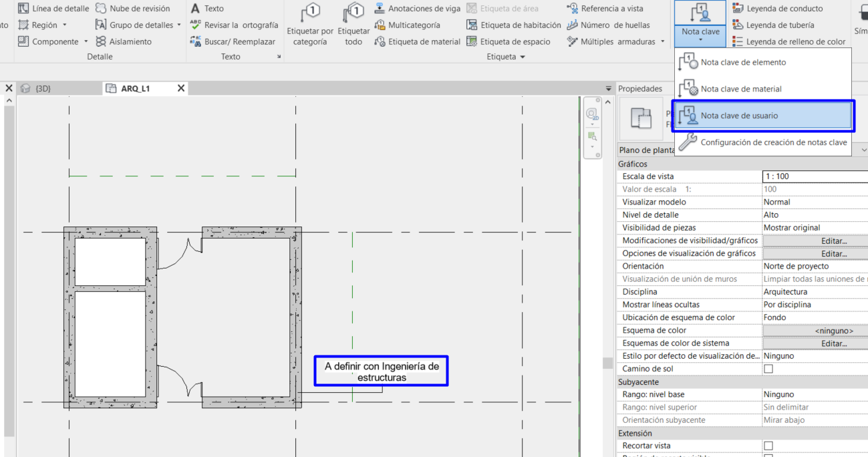Select Múltiples armaduras tool
The height and width of the screenshot is (457, 868).
611,41
